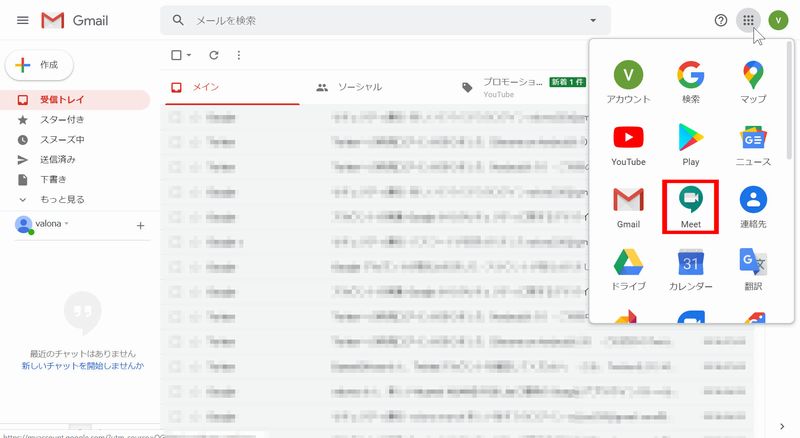
Task: Click the Gmail logo
Action: point(75,20)
